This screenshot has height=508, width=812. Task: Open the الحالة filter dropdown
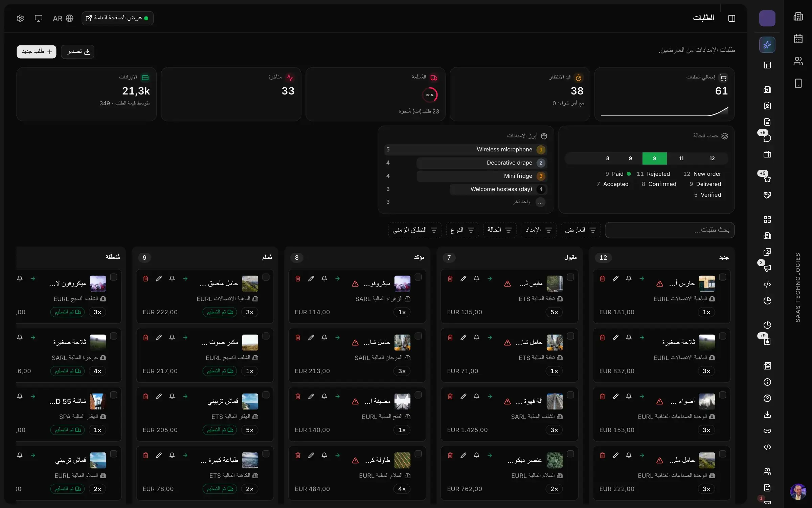500,230
